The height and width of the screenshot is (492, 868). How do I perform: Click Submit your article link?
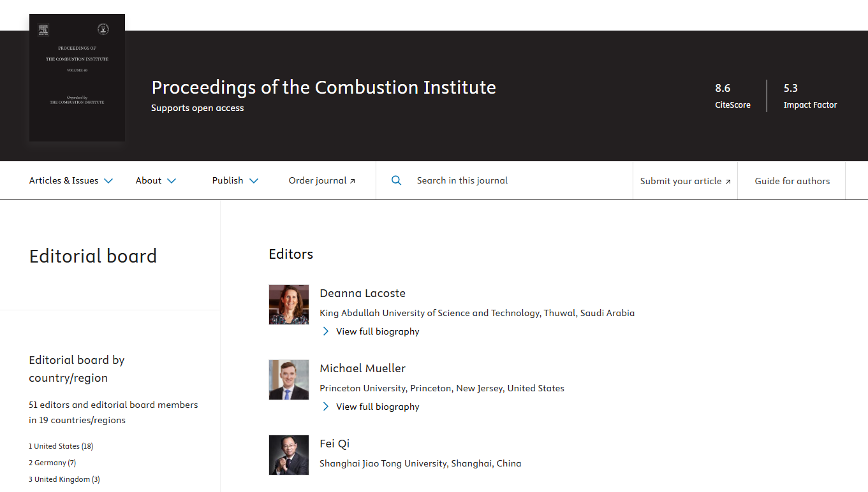coord(686,181)
